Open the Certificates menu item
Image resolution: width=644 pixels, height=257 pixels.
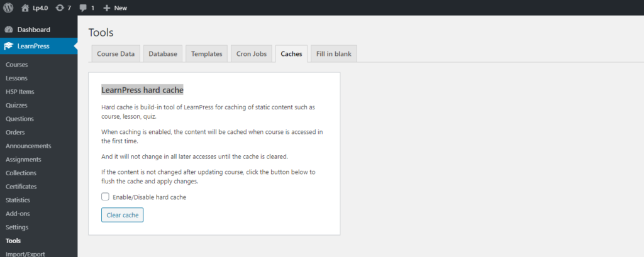point(21,187)
